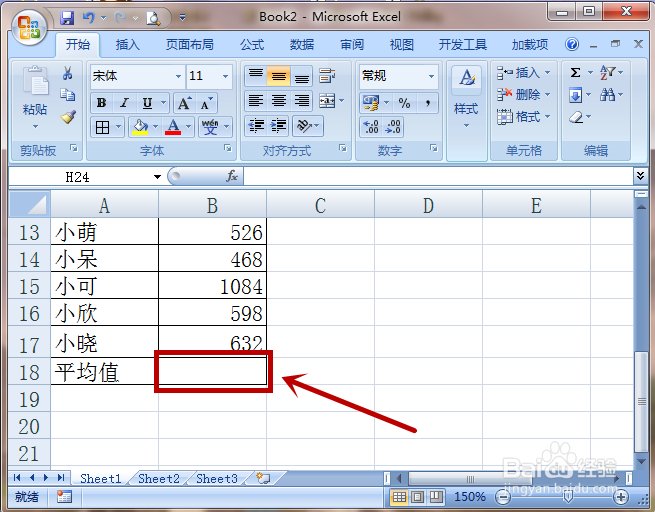Set middle vertical alignment
Screen dimensions: 655x512
[x=278, y=76]
